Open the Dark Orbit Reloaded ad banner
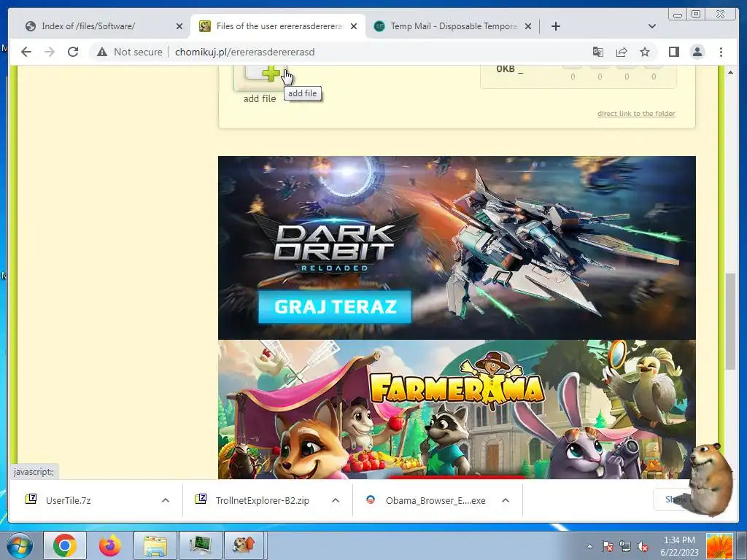This screenshot has height=560, width=747. coord(457,248)
